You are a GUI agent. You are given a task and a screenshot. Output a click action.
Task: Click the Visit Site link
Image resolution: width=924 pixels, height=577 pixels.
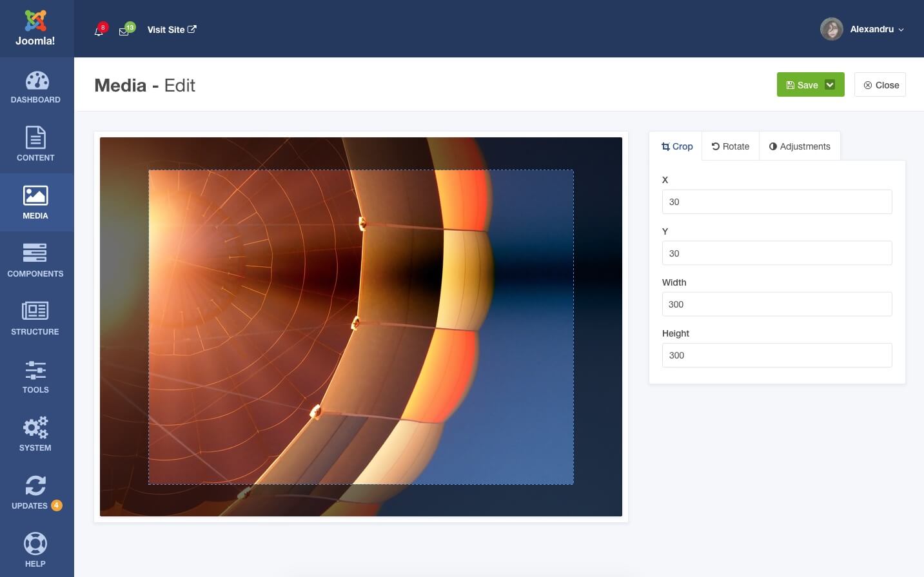coord(172,30)
